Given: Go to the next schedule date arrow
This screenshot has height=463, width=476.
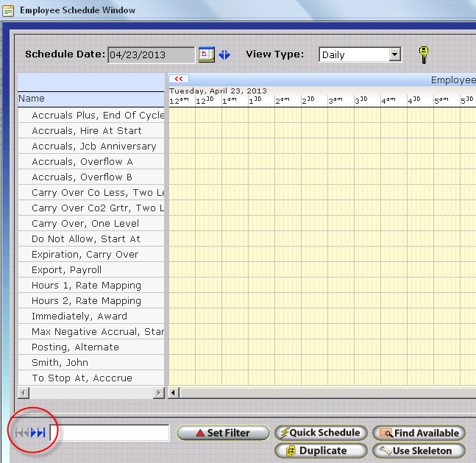Looking at the screenshot, I should [228, 54].
